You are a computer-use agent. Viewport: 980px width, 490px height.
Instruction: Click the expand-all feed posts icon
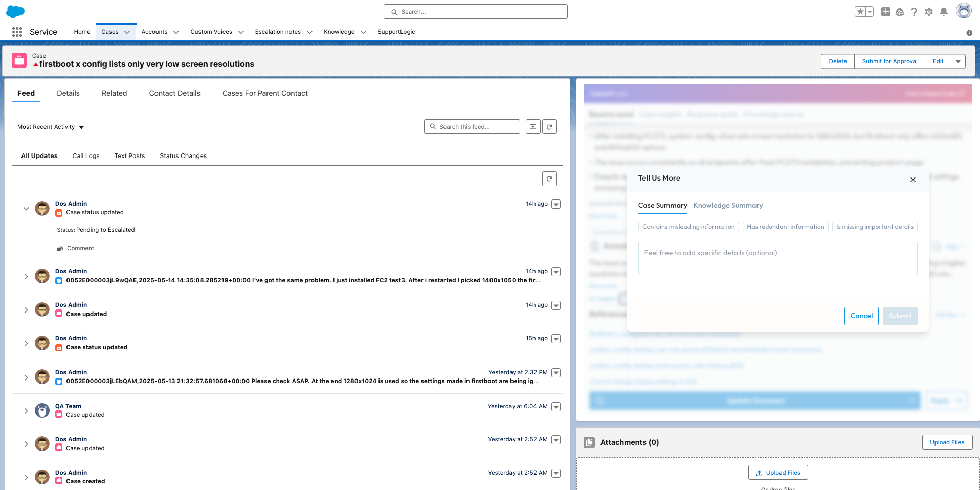click(x=533, y=127)
